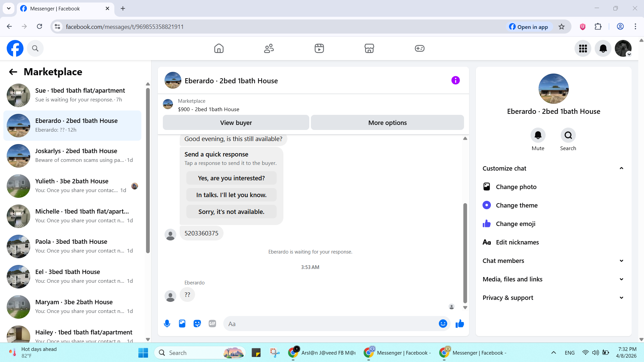
Task: Open the account profile picture menu
Action: pyautogui.click(x=623, y=48)
